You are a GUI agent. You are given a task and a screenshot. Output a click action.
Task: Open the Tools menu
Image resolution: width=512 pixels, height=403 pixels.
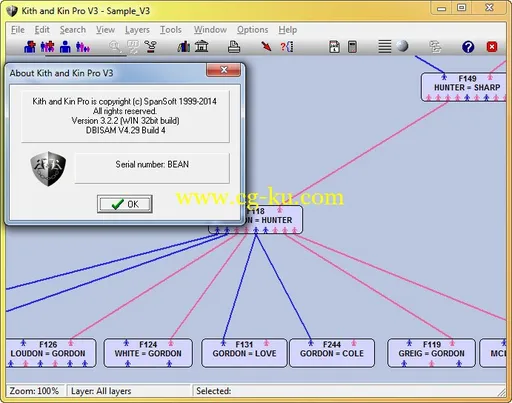pos(171,30)
